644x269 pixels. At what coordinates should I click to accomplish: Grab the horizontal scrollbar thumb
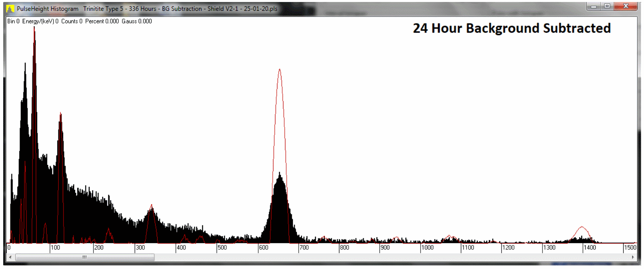tap(85, 257)
